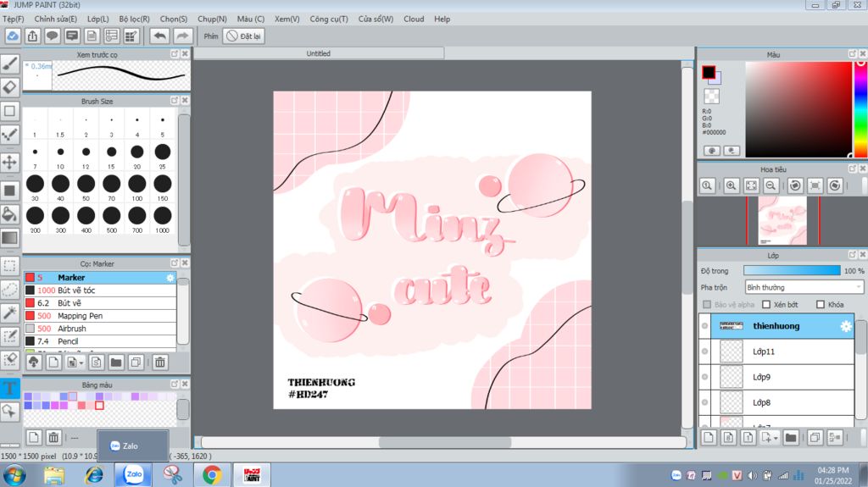868x487 pixels.
Task: Select the Move tool
Action: pyautogui.click(x=10, y=162)
